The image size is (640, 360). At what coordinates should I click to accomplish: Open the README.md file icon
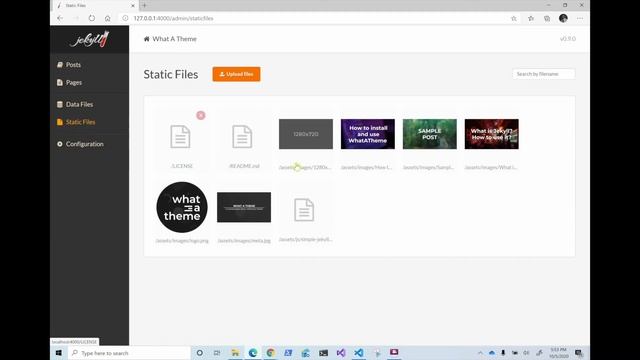click(242, 136)
